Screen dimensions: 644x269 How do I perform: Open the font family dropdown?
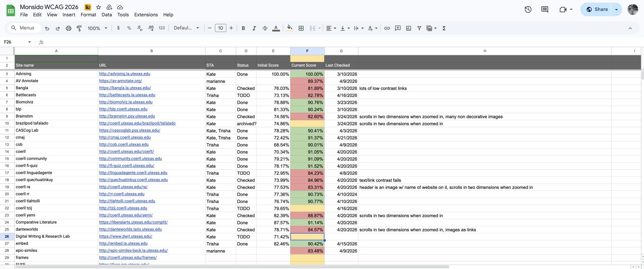point(186,28)
